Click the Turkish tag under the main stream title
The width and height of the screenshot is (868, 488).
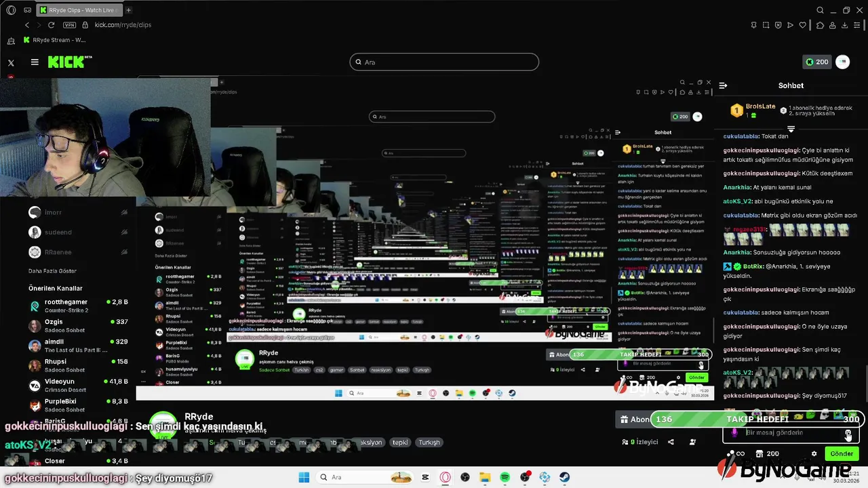(x=429, y=442)
